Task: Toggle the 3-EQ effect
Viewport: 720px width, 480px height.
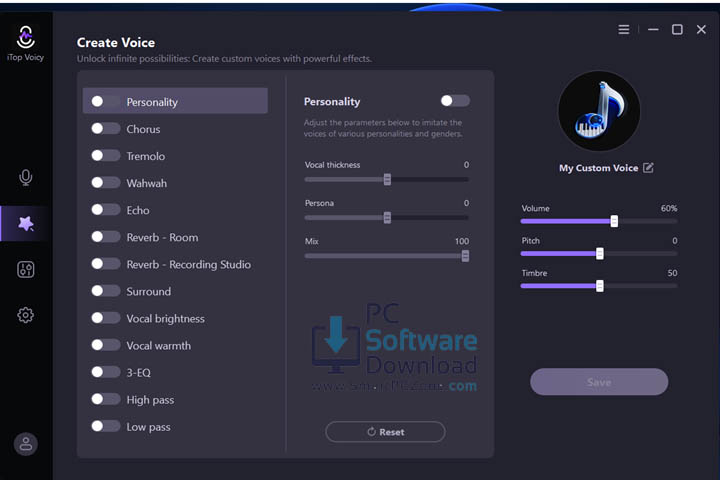Action: [x=106, y=372]
